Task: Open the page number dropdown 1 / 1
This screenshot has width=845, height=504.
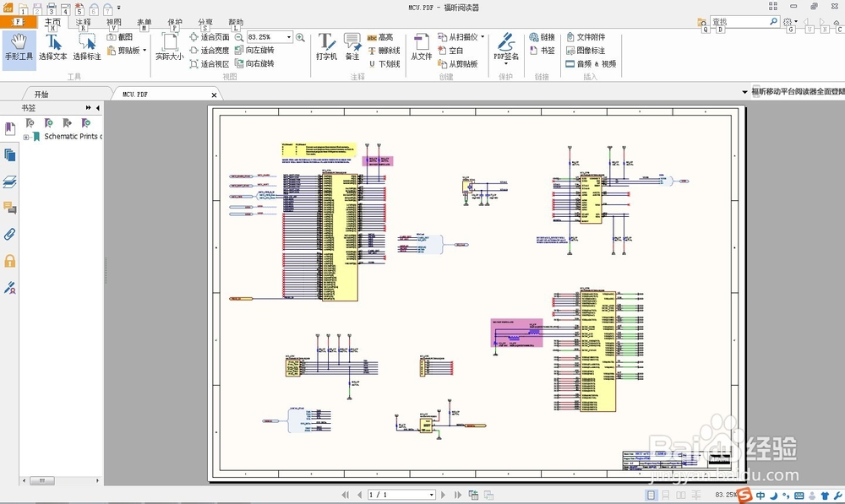Action: (x=431, y=495)
